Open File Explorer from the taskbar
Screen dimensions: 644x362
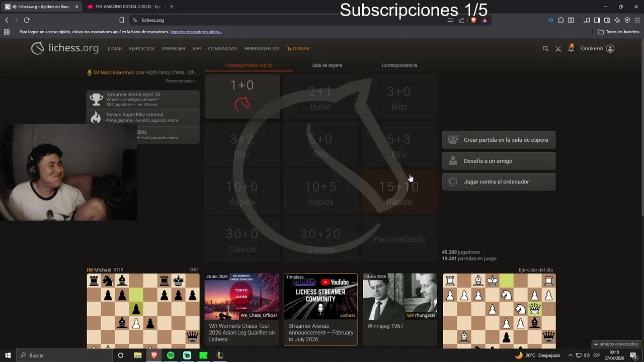(137, 355)
